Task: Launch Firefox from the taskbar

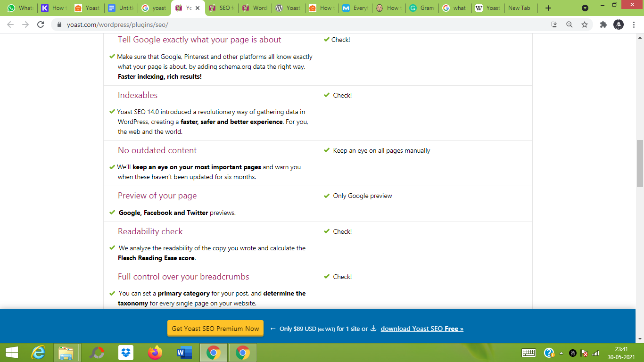Action: (x=155, y=353)
